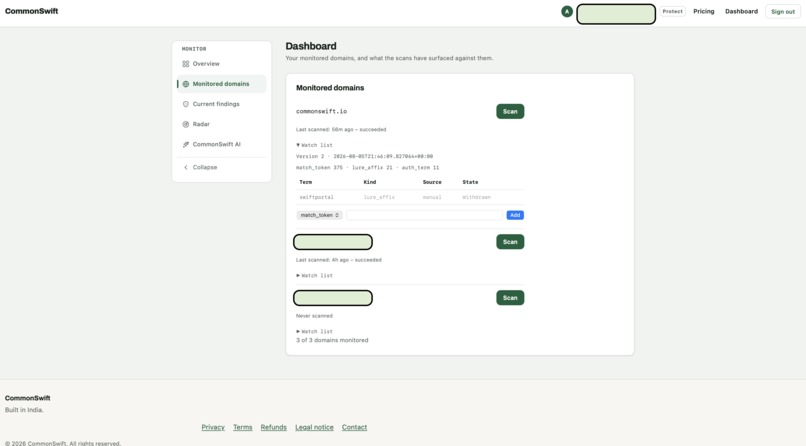This screenshot has height=446, width=806.
Task: Click the Kind column header
Action: (x=370, y=182)
